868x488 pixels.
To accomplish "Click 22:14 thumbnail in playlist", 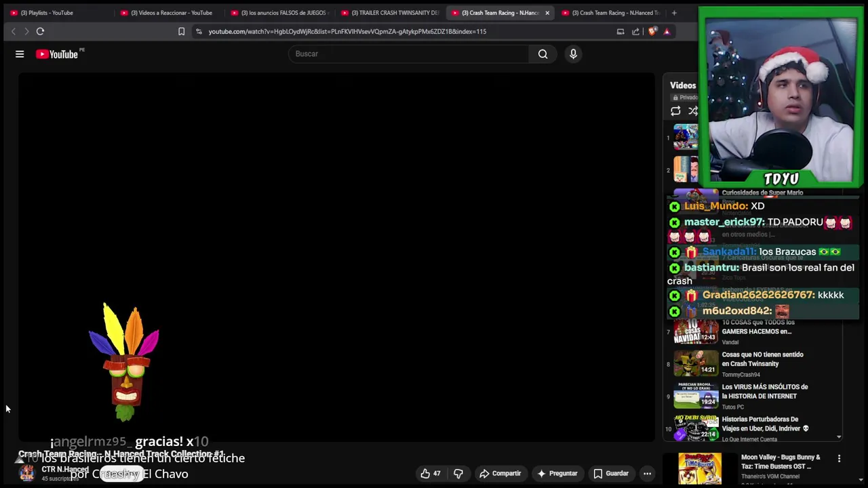I will [696, 428].
